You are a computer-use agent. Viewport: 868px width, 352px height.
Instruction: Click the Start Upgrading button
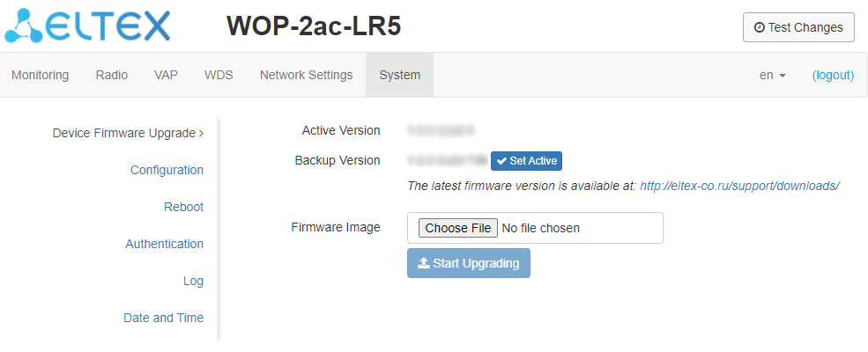click(x=469, y=263)
